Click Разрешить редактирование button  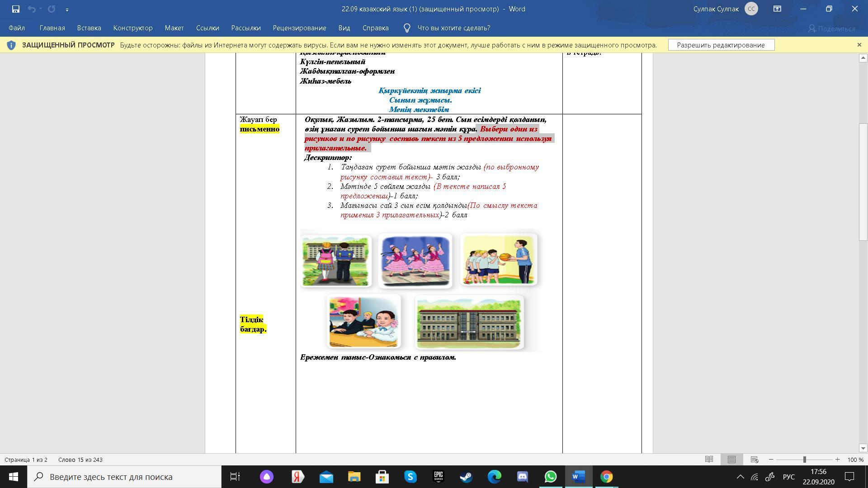click(721, 45)
